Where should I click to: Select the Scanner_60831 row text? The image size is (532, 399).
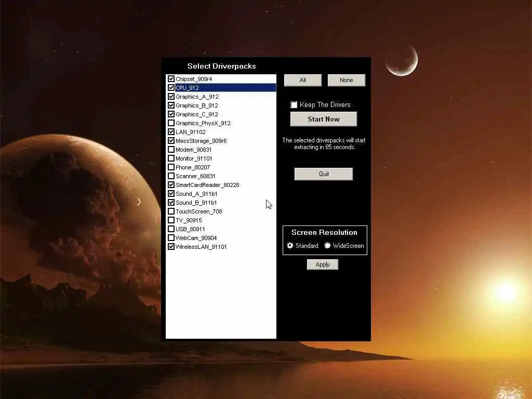coord(195,176)
